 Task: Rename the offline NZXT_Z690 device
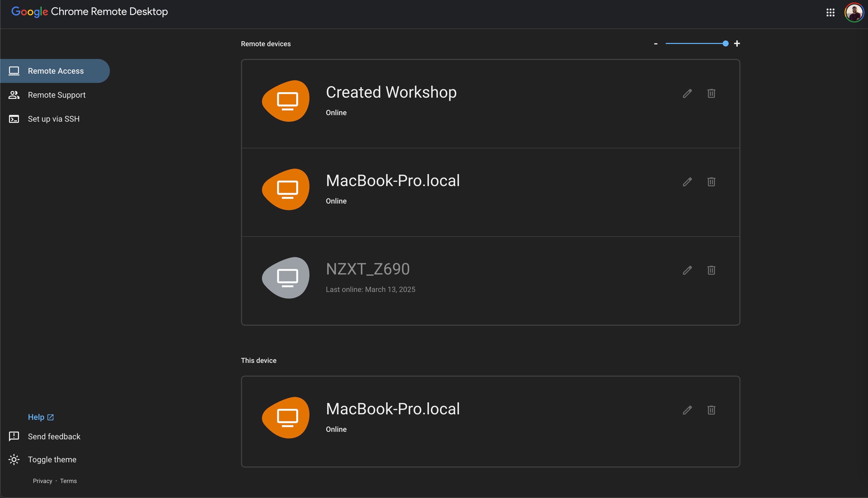tap(687, 270)
